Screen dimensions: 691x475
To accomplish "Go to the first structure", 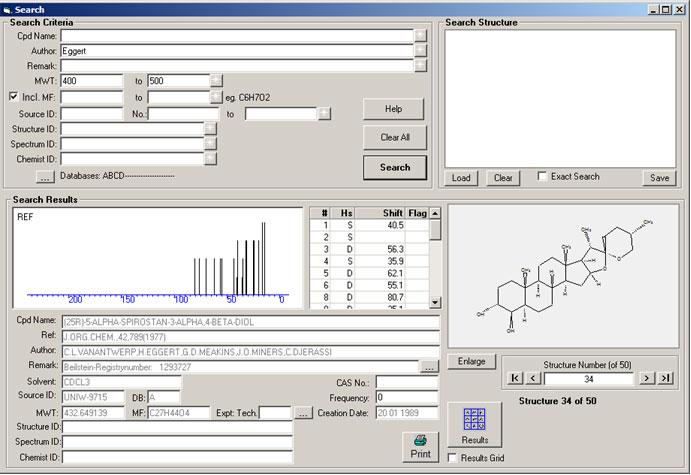I will [515, 378].
